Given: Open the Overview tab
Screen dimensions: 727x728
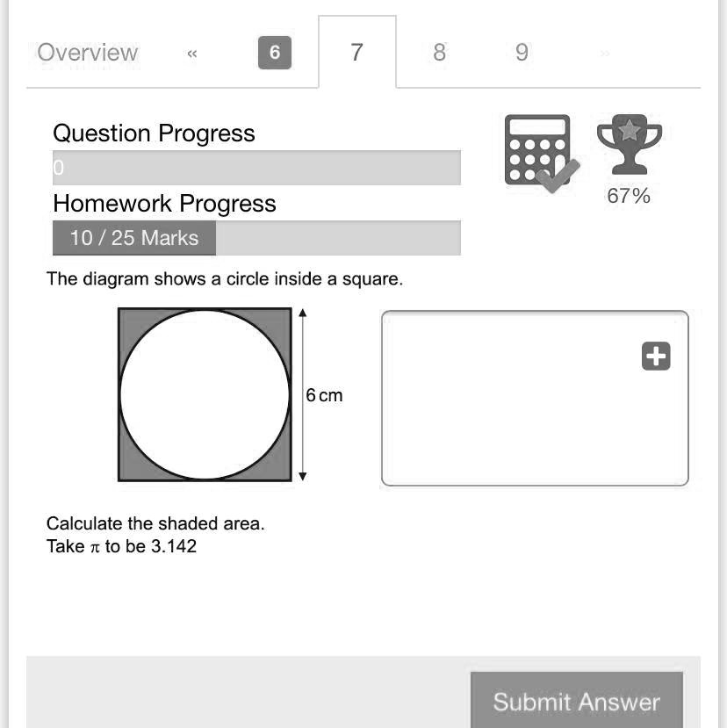Looking at the screenshot, I should point(88,53).
